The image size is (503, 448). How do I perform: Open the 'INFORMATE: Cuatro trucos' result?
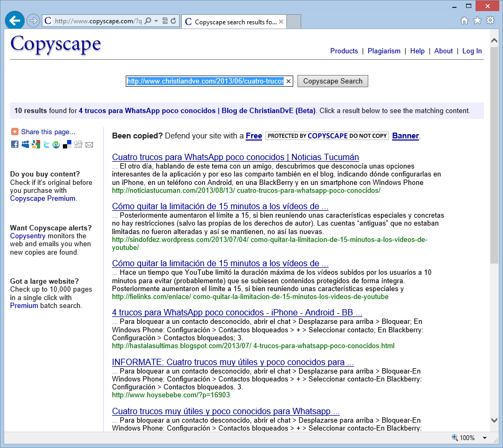click(233, 362)
